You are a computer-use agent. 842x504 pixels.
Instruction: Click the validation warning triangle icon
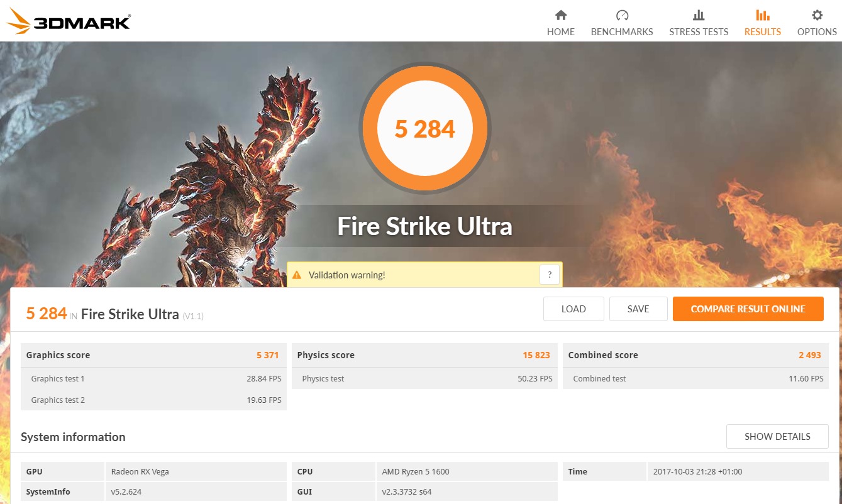coord(297,275)
